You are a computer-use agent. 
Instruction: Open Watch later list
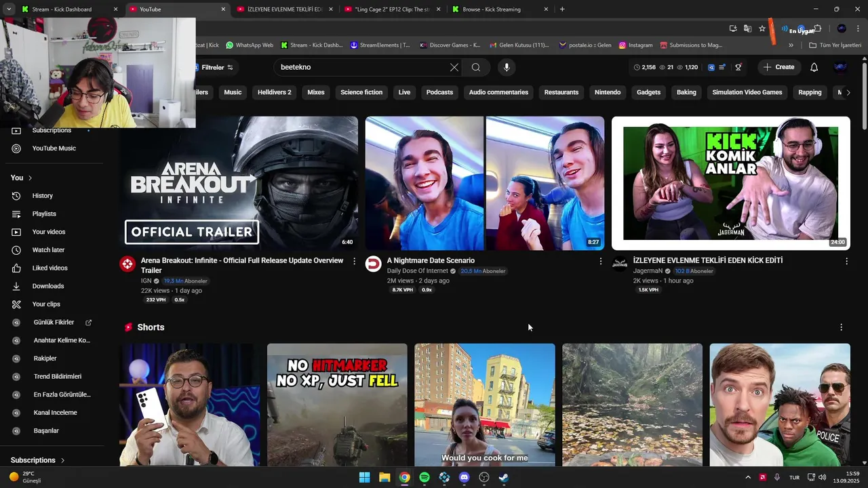(48, 250)
